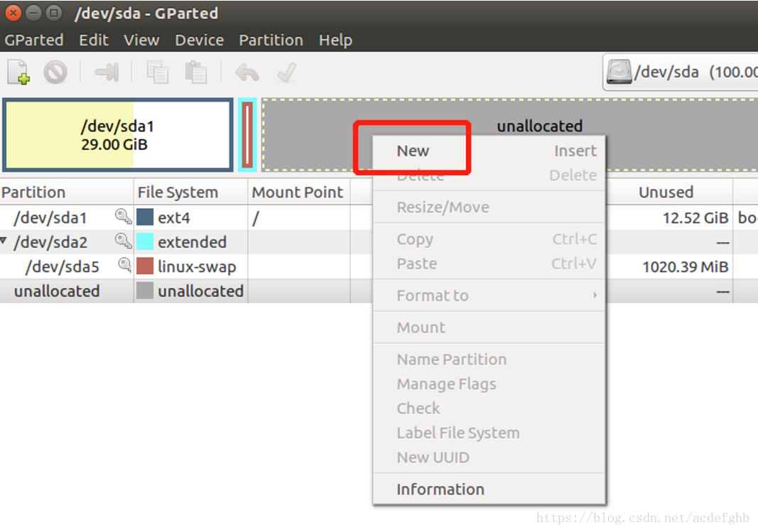Click the unallocated gray color swatch
This screenshot has width=758, height=532.
point(144,291)
